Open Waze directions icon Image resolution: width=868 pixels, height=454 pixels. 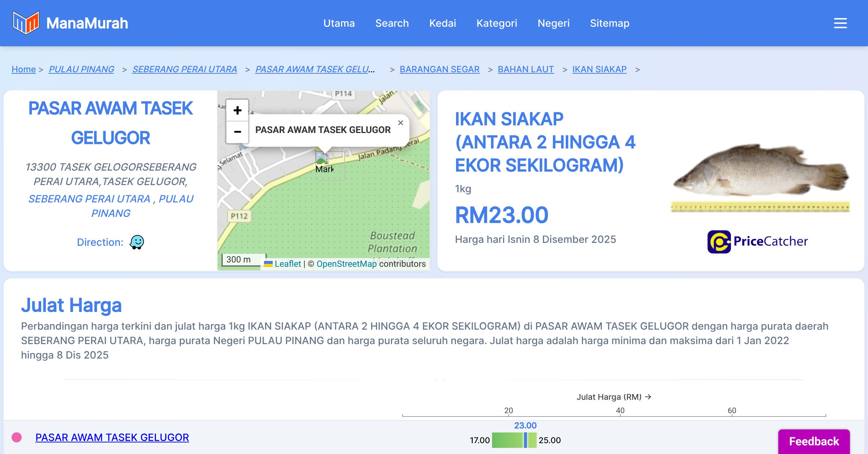pos(137,242)
